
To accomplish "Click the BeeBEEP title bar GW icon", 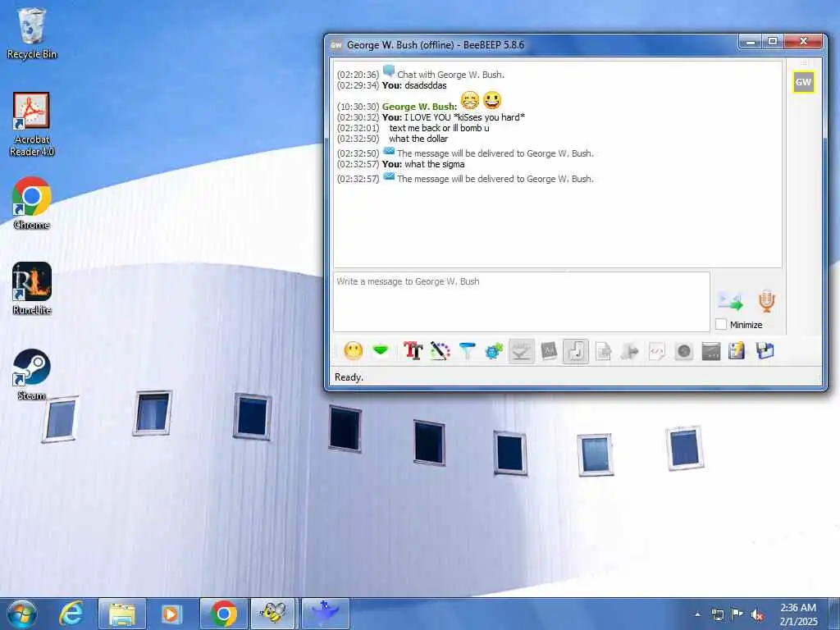I will click(336, 45).
